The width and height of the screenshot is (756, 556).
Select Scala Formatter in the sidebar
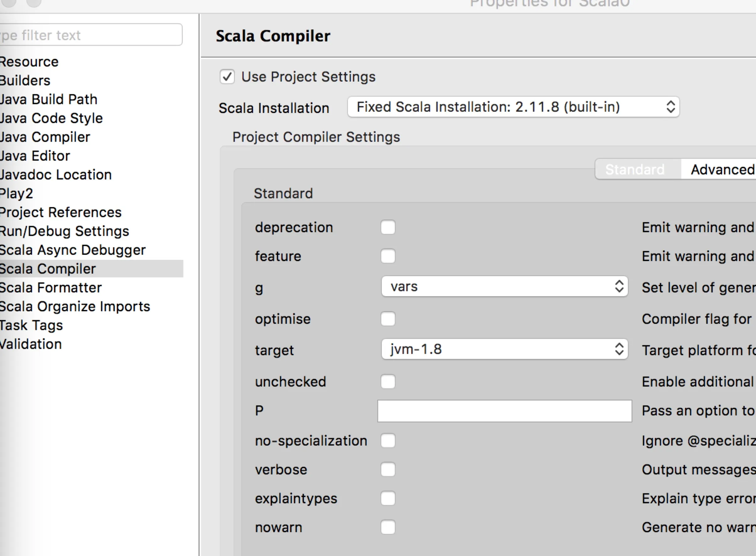point(51,288)
